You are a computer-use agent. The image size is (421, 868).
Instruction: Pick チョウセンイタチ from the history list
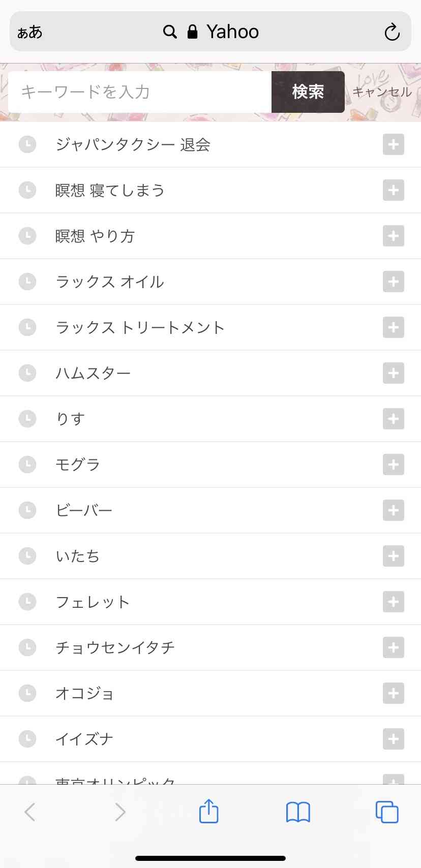(x=115, y=647)
